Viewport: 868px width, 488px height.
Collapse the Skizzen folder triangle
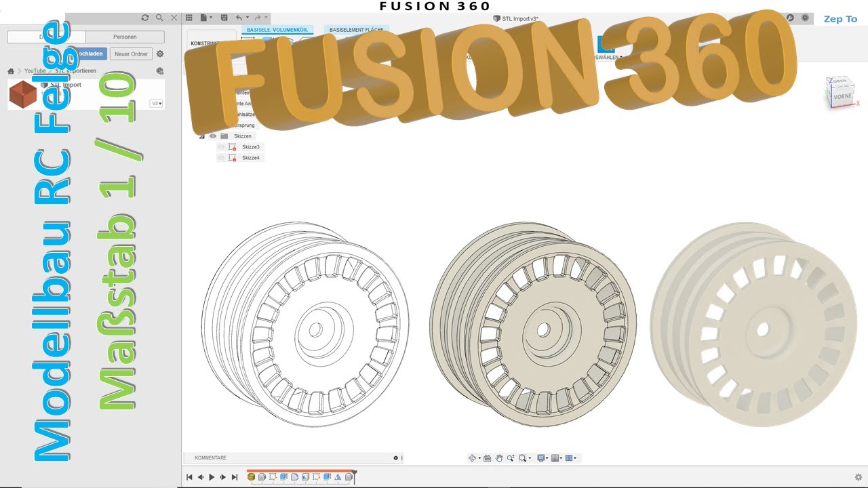click(201, 136)
